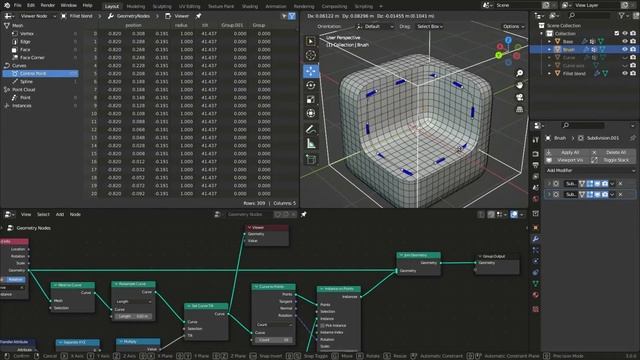This screenshot has width=640, height=360.
Task: Expand the Base object in outliner
Action: tap(549, 41)
